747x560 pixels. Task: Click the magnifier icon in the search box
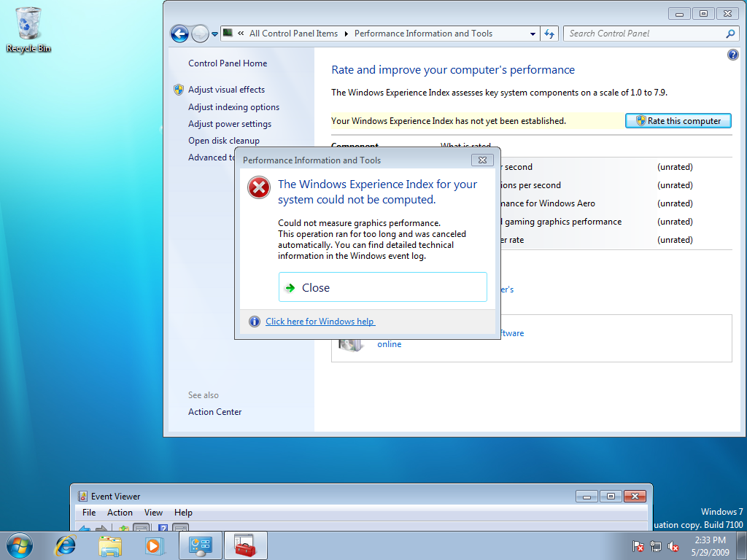tap(730, 34)
